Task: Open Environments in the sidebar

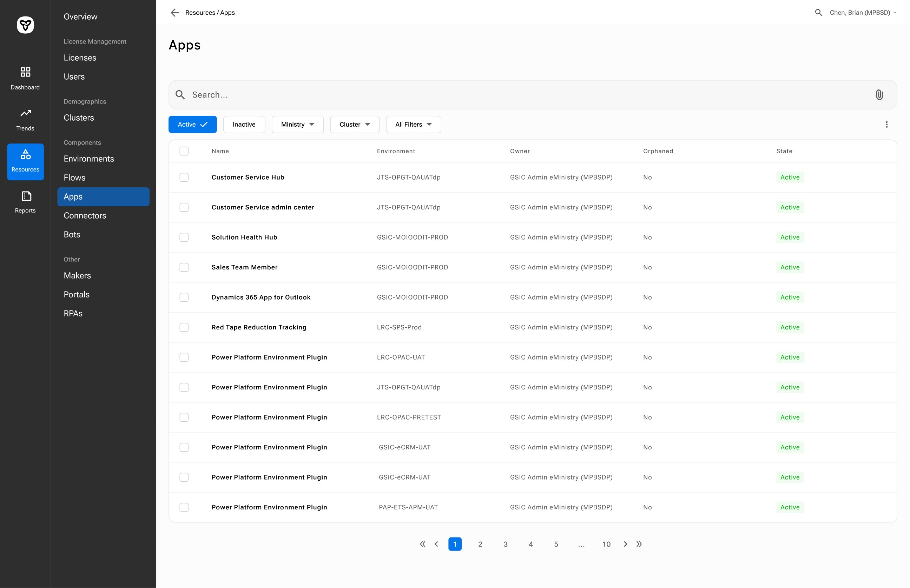Action: 89,159
